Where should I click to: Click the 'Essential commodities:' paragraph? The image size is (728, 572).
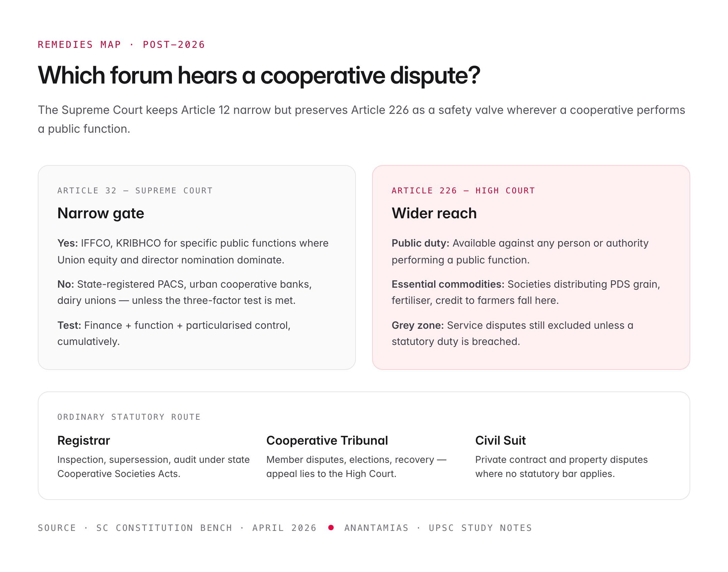click(x=525, y=292)
